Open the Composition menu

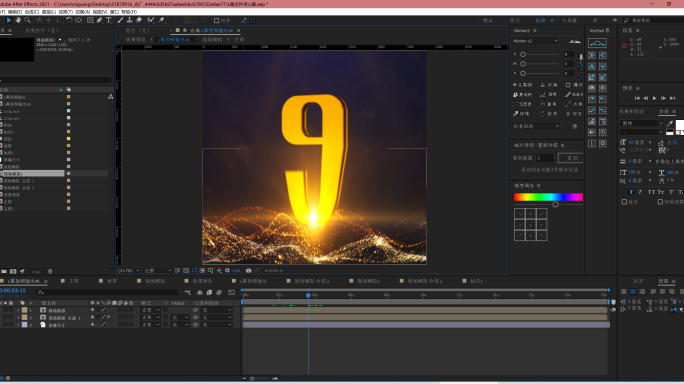[x=32, y=12]
